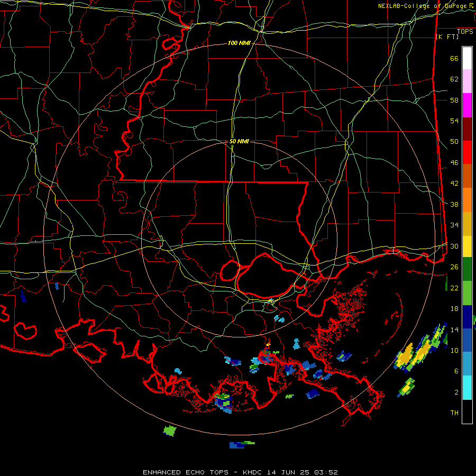Click the 50 NMI range ring label

coord(239,141)
